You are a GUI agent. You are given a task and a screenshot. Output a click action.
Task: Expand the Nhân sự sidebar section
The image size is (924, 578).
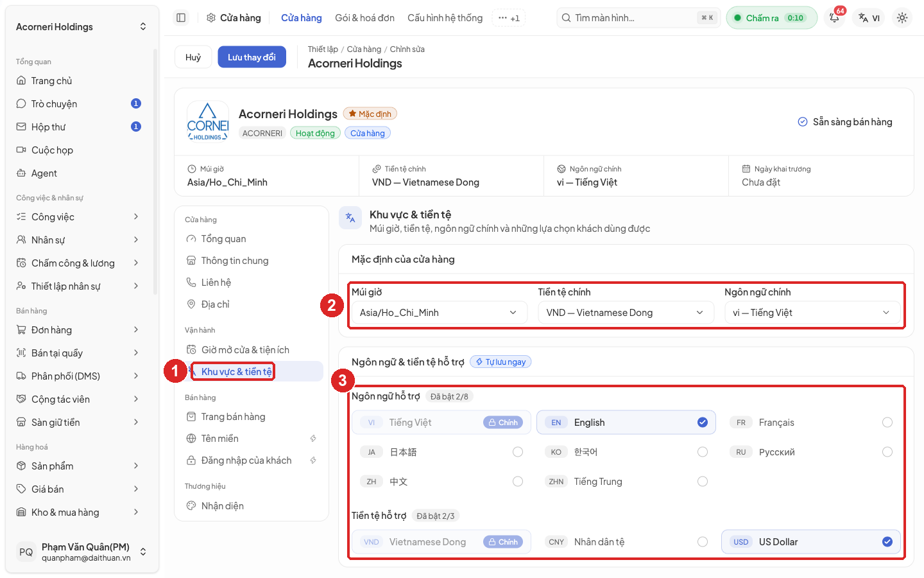78,240
